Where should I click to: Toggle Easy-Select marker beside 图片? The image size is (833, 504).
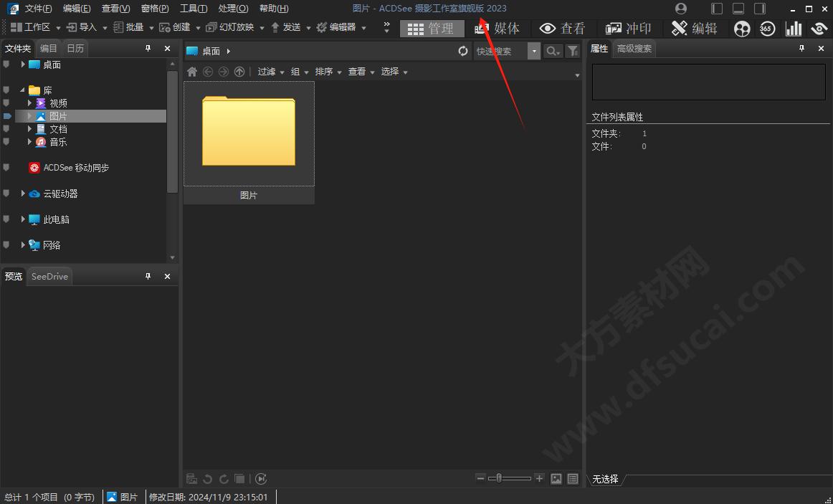[7, 115]
